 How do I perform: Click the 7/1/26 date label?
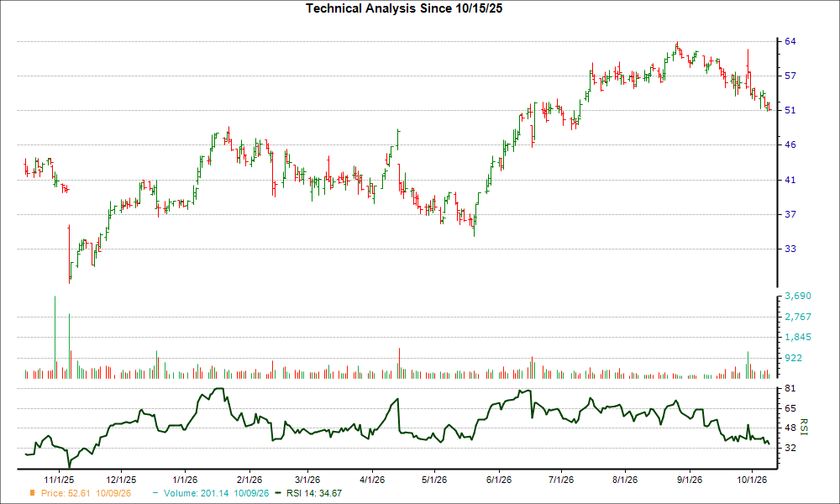pyautogui.click(x=560, y=480)
